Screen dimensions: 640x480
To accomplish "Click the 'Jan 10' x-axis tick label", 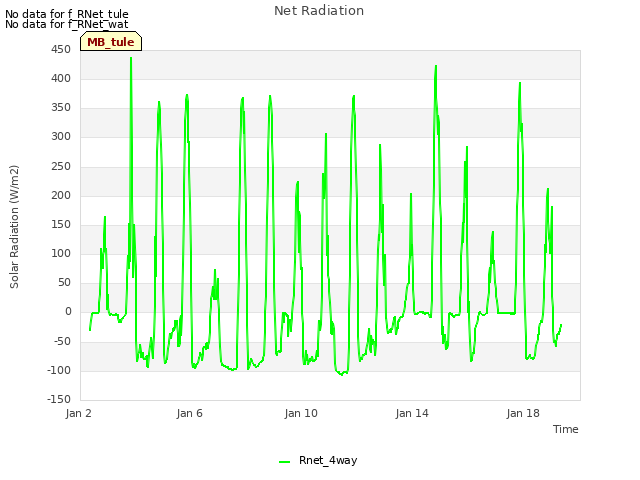I will [301, 413].
